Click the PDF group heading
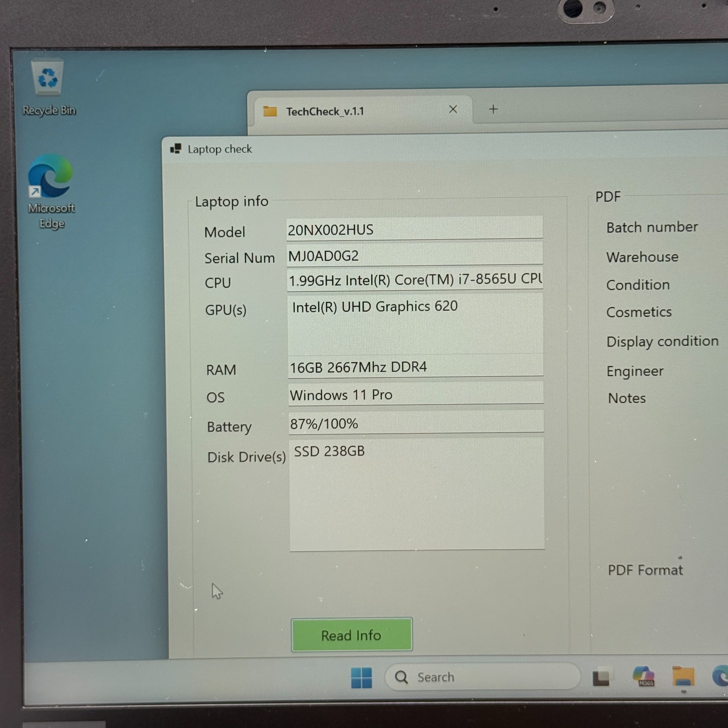 pyautogui.click(x=608, y=197)
